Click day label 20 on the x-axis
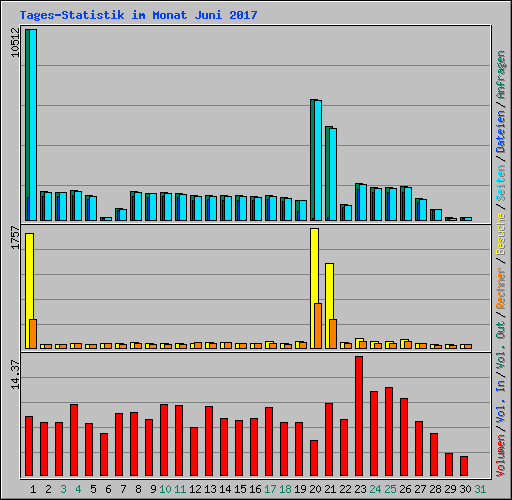 coord(315,489)
